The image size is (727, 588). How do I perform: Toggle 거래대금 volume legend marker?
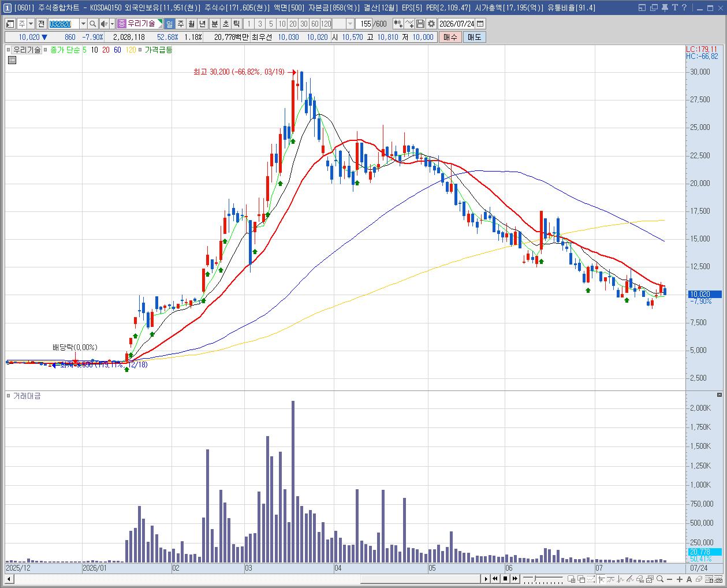[8, 396]
